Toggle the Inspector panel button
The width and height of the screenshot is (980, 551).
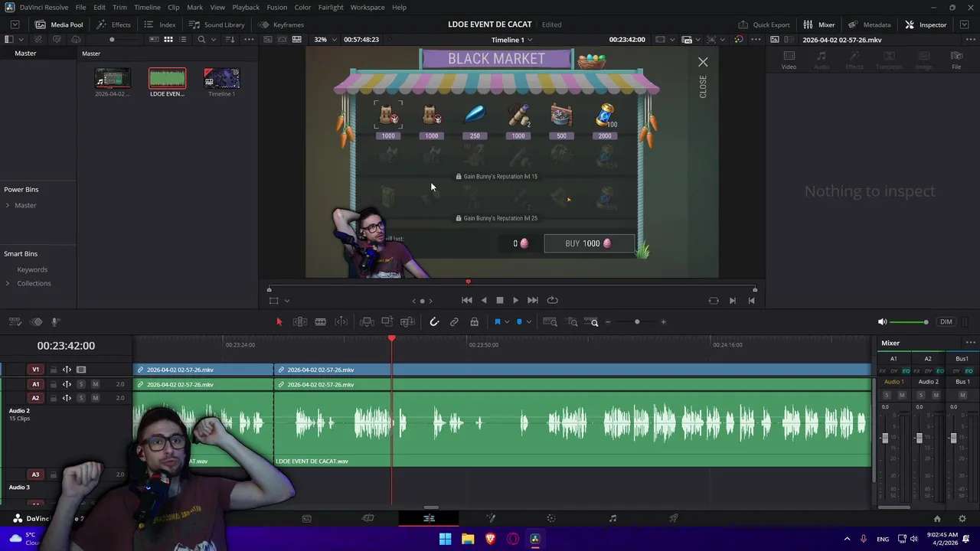926,24
